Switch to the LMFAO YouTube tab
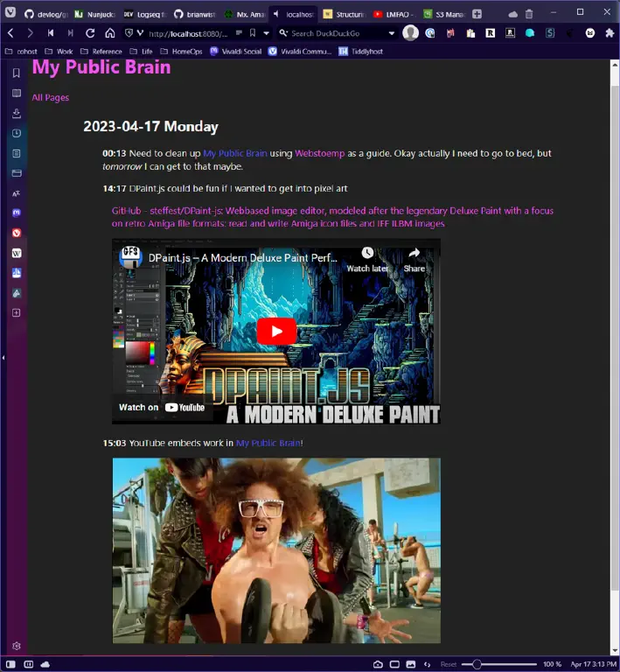 (394, 14)
